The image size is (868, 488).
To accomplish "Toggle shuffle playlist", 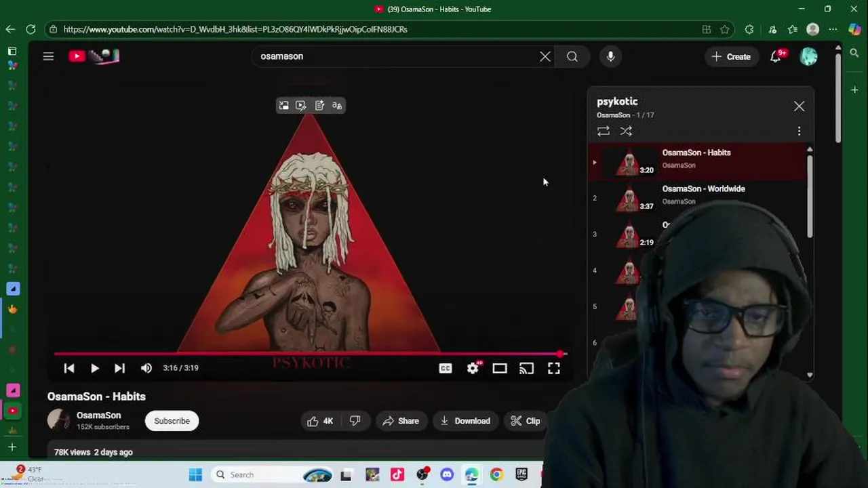I will (626, 131).
